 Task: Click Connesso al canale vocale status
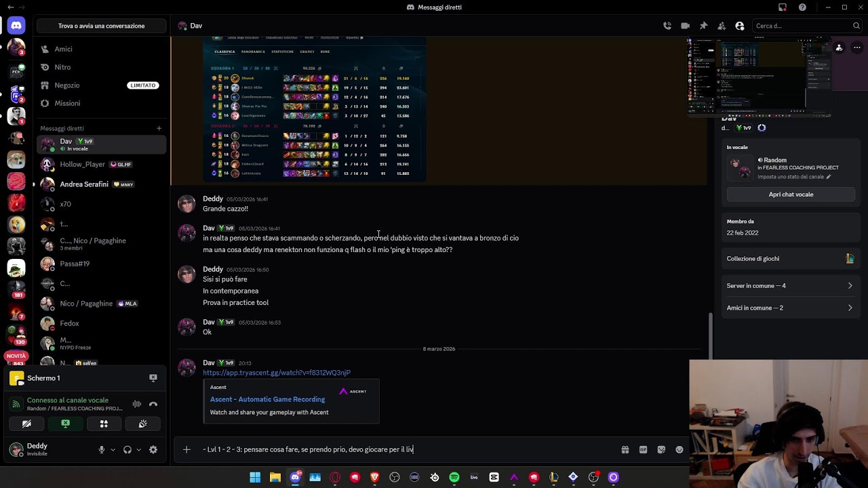(x=68, y=400)
